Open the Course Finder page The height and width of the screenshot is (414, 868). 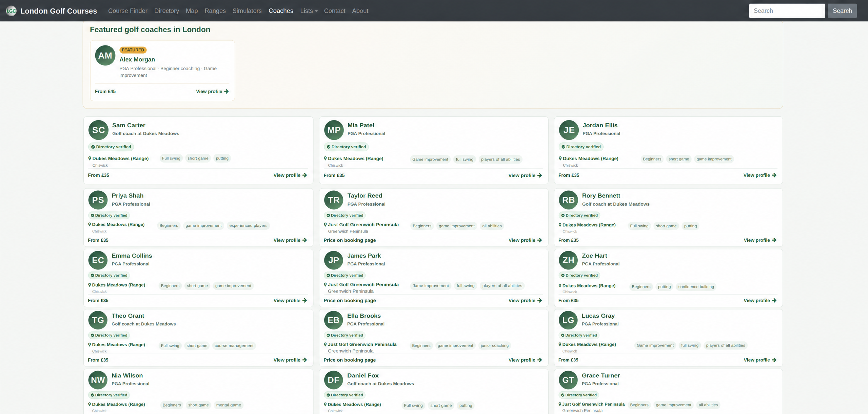(x=128, y=11)
